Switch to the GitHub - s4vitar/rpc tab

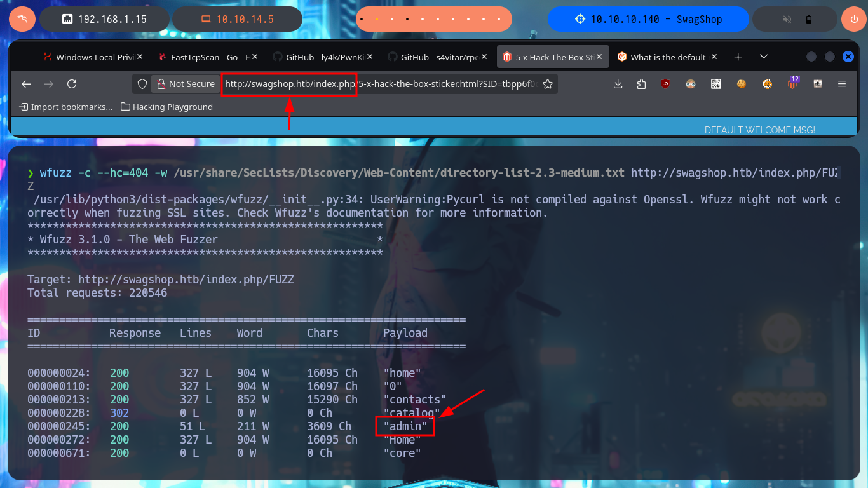point(437,57)
